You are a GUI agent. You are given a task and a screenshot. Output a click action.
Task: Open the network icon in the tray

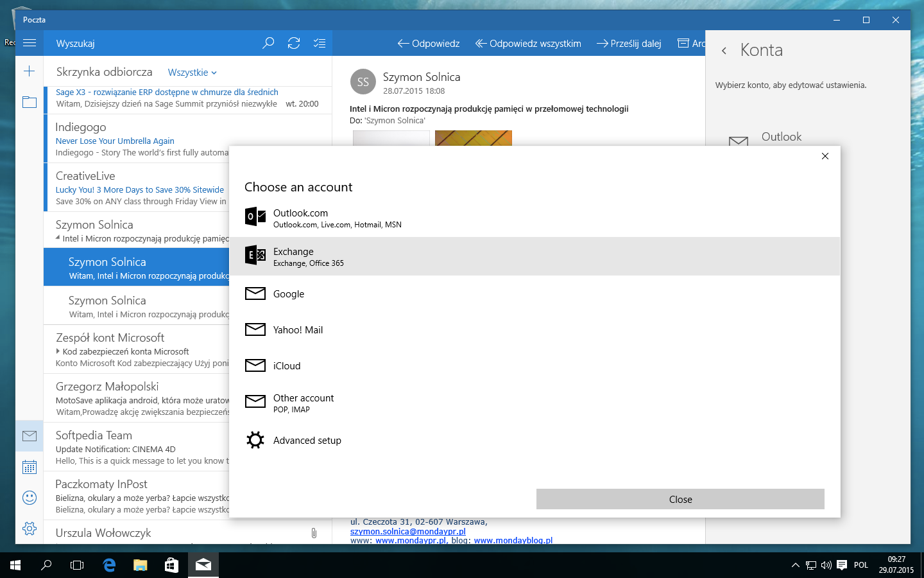[x=811, y=565]
